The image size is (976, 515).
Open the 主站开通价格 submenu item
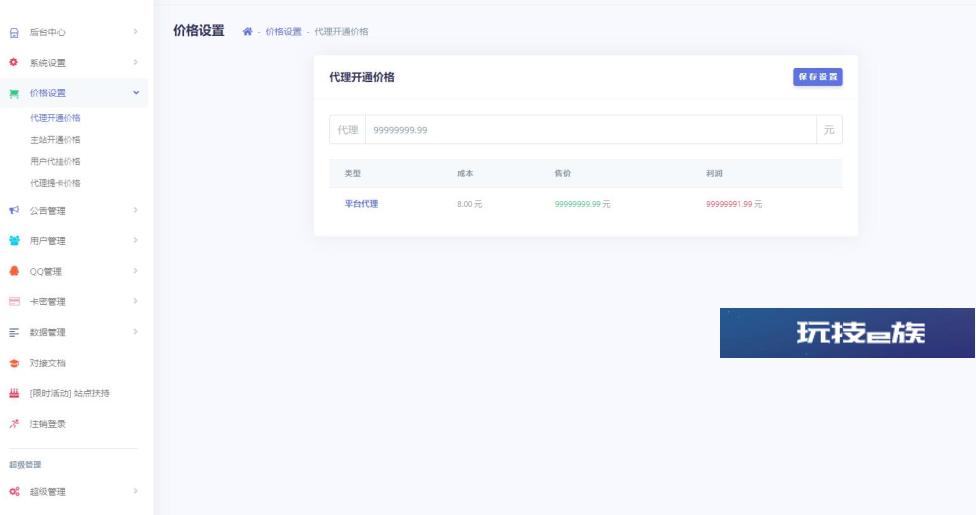click(55, 139)
